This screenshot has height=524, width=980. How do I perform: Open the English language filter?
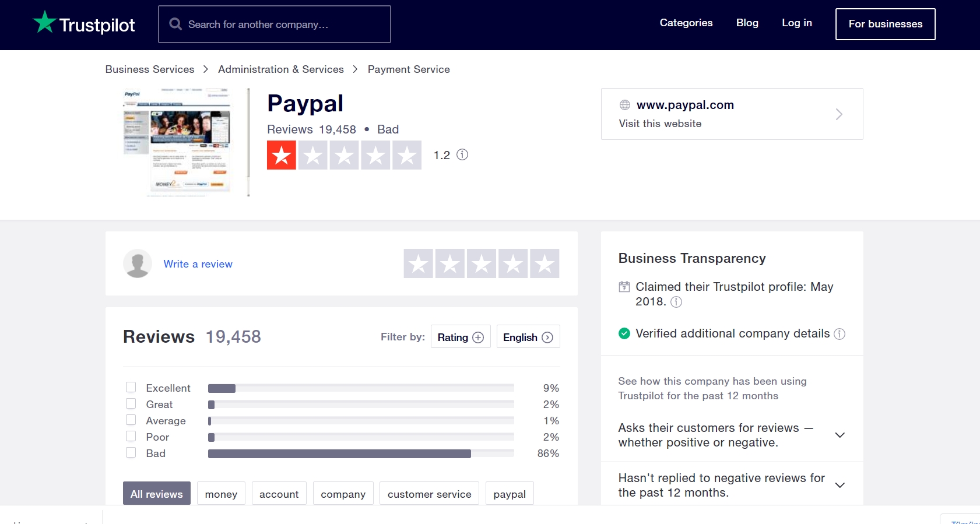pos(528,337)
